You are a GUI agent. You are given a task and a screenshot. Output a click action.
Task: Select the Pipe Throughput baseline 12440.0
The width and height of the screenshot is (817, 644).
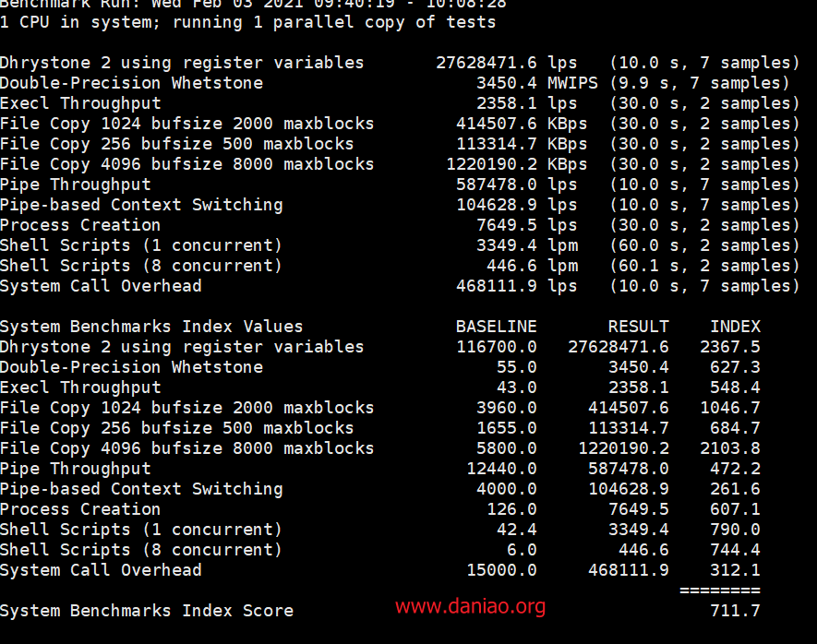(501, 469)
